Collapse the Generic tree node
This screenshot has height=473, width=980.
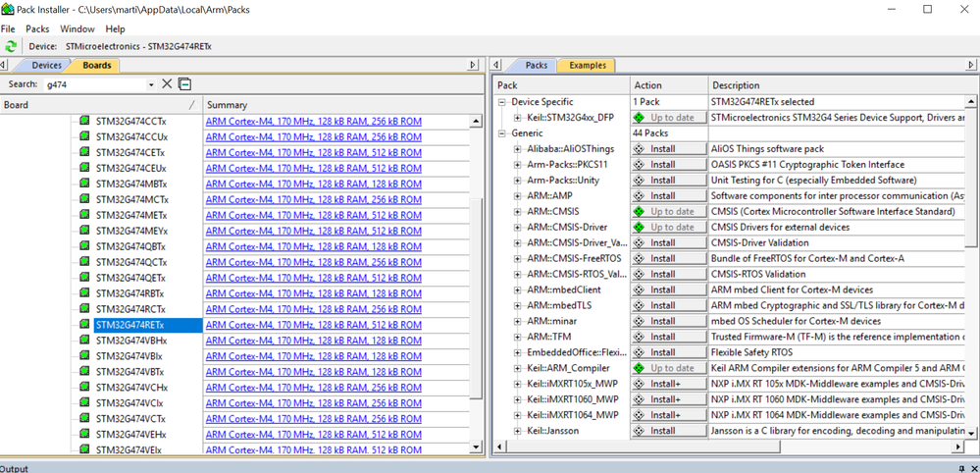[502, 133]
